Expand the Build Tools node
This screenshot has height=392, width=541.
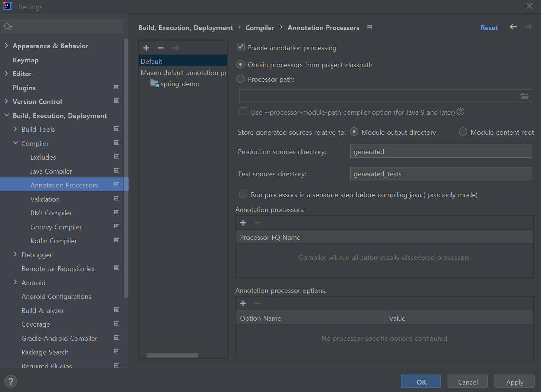[x=15, y=129]
